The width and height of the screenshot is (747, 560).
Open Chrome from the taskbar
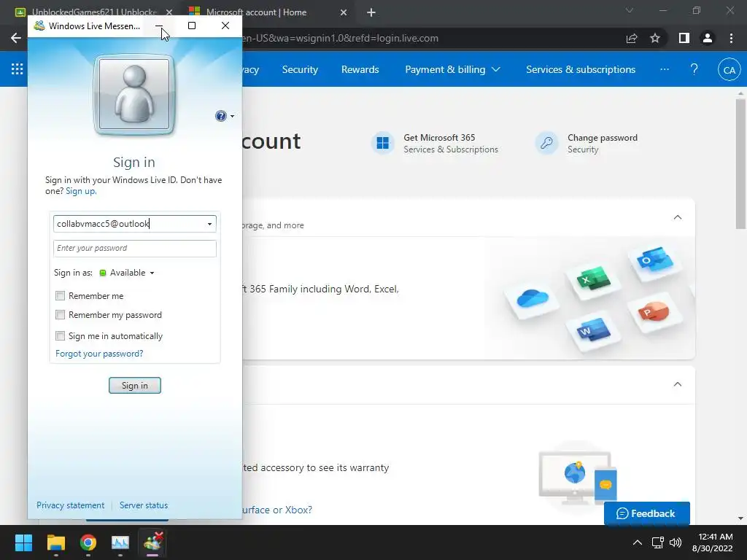[88, 542]
